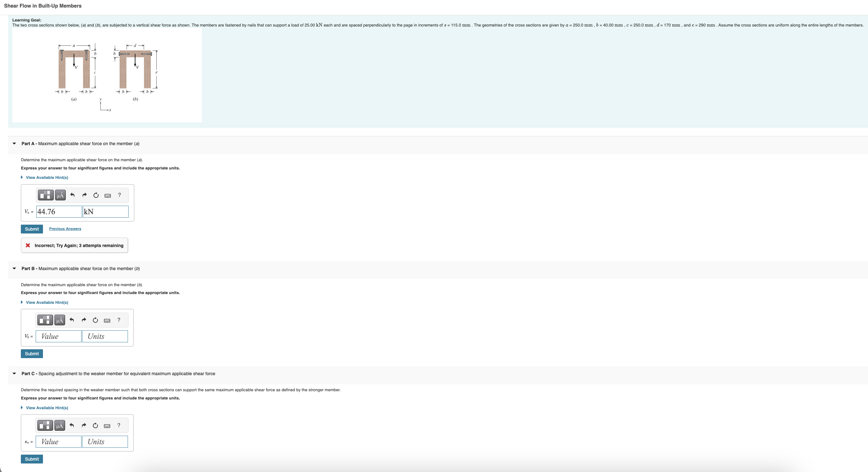Collapse the Part C section arrow
The width and height of the screenshot is (868, 472).
[14, 373]
